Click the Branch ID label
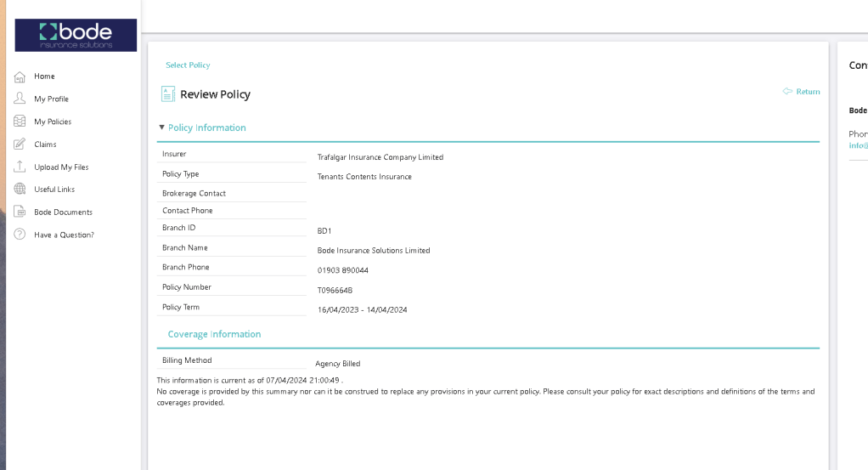The image size is (868, 470). (x=179, y=227)
